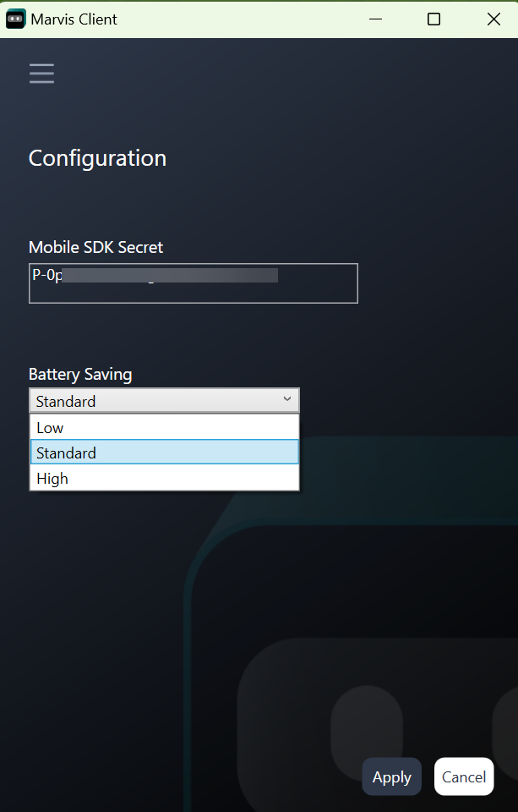
Task: Click into the Mobile SDK Secret field
Action: click(x=193, y=283)
